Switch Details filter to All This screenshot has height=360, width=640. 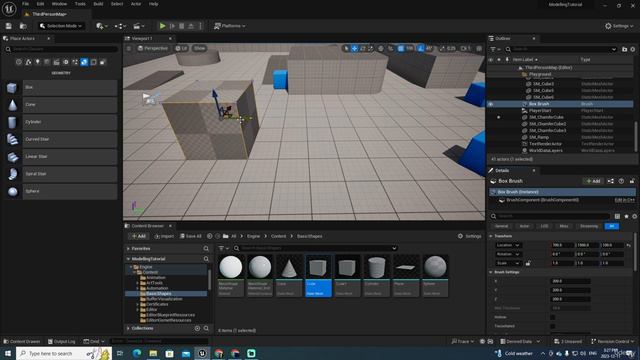(611, 226)
